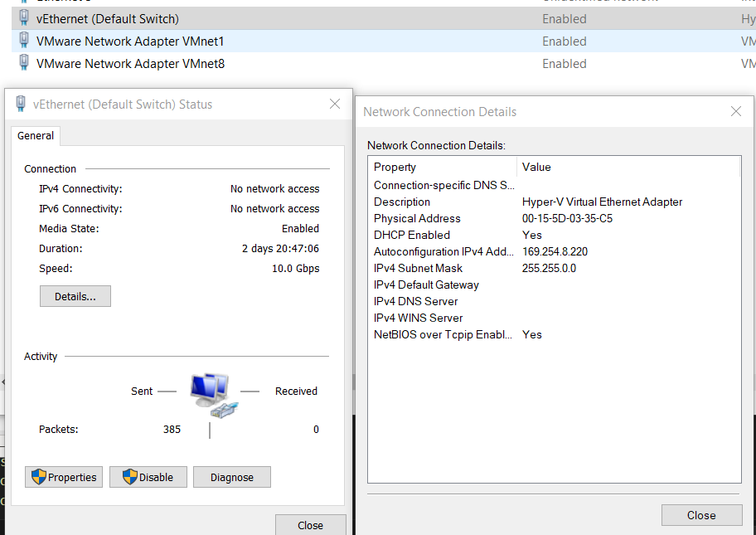Click the 169.254.8.220 value
The height and width of the screenshot is (535, 756).
(x=555, y=252)
